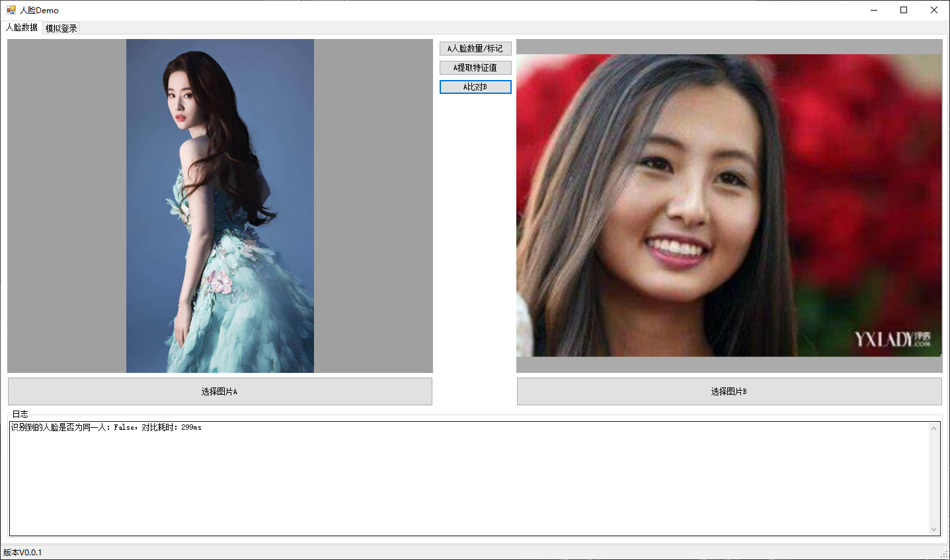Click the A提取特征值 button
The height and width of the screenshot is (560, 950).
pyautogui.click(x=475, y=67)
